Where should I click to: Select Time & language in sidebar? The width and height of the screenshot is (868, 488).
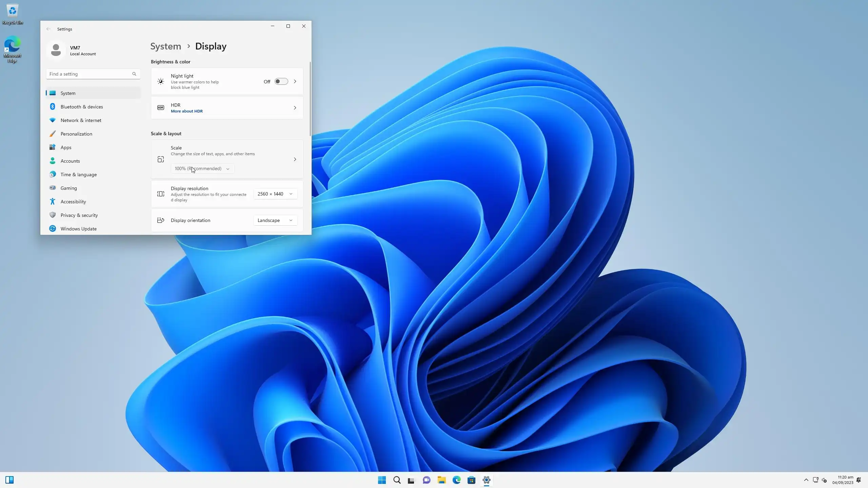[79, 175]
